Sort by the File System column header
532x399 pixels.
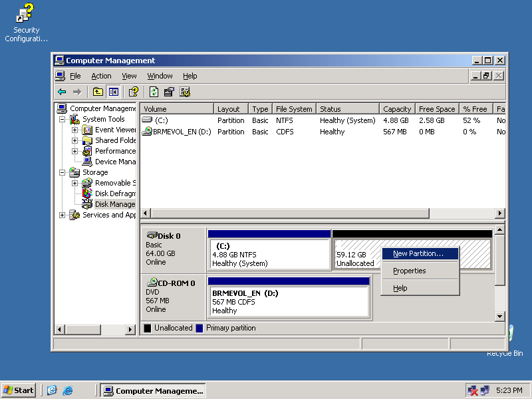(294, 109)
